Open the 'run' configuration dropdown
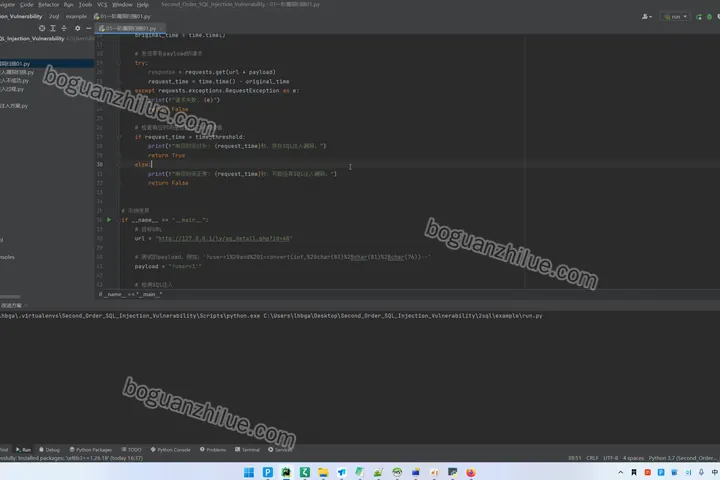The height and width of the screenshot is (480, 720). coord(675,17)
